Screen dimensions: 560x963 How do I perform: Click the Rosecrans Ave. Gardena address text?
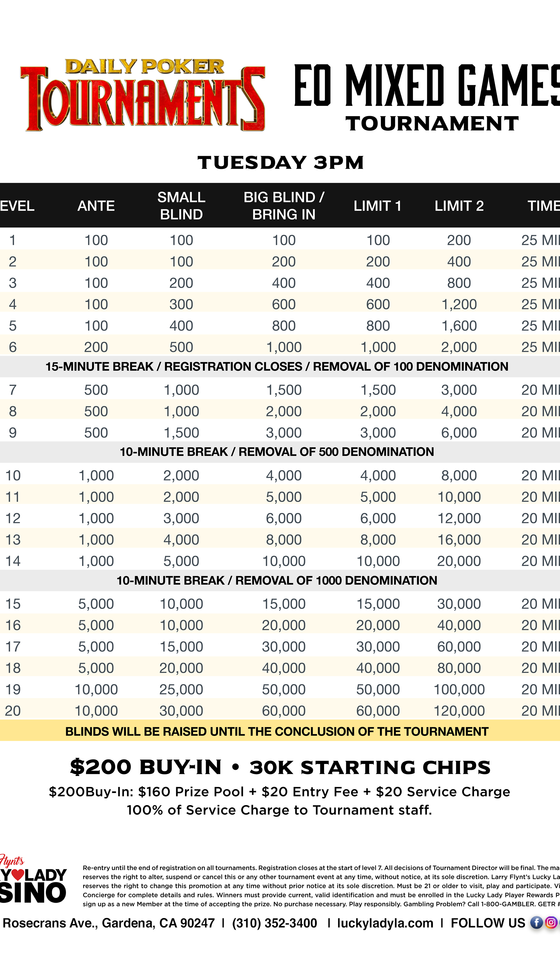[x=108, y=923]
